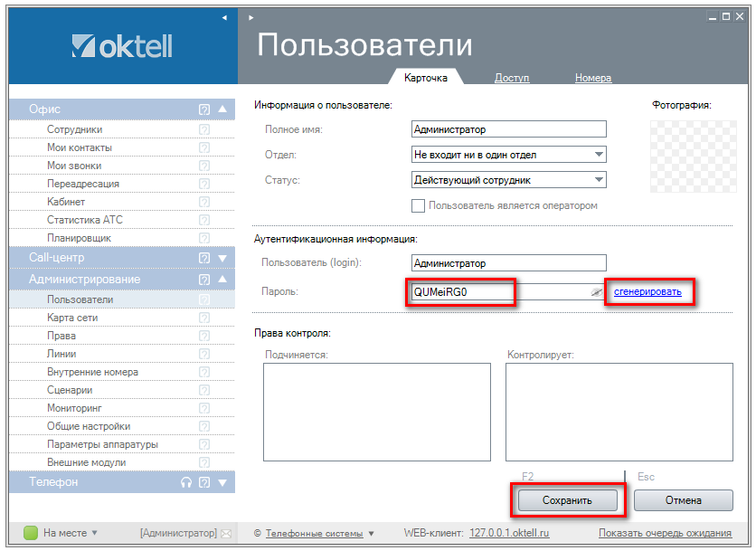This screenshot has width=756, height=551.
Task: Enable 'Пользователь является оператором' checkbox
Action: 418,205
